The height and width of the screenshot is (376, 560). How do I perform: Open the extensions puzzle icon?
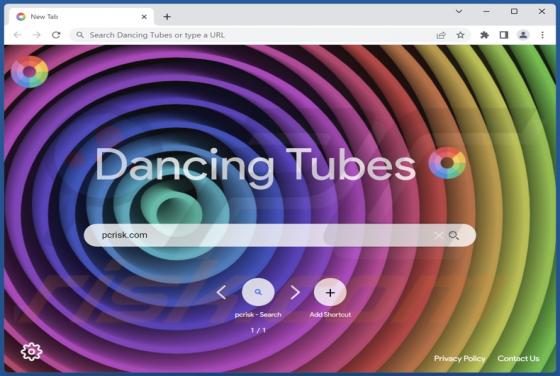click(x=484, y=35)
